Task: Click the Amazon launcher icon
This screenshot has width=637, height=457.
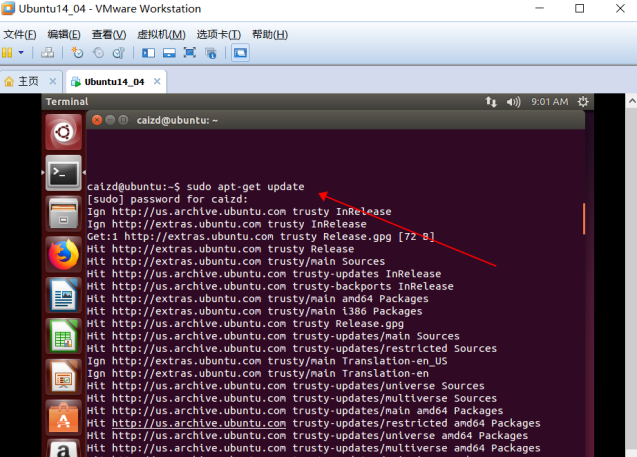Action: [63, 448]
